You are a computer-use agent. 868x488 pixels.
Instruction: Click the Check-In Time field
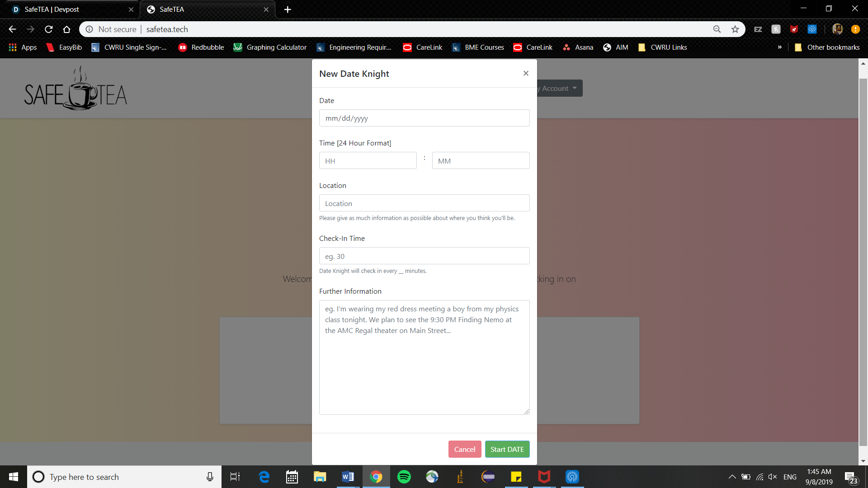tap(424, 256)
